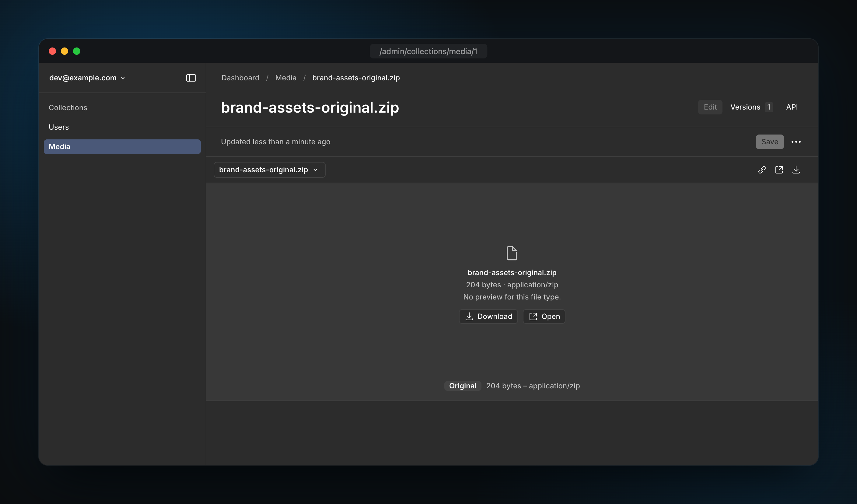This screenshot has width=857, height=504.
Task: Switch to the Versions tab
Action: (752, 107)
